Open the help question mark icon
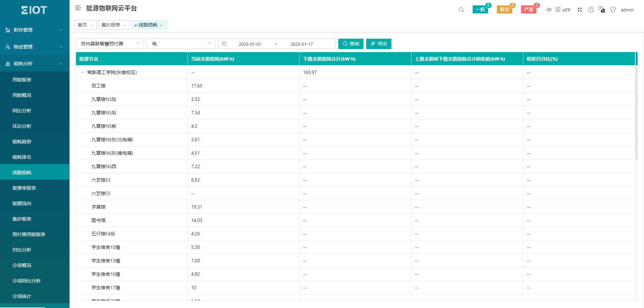Image resolution: width=644 pixels, height=308 pixels. pyautogui.click(x=591, y=9)
